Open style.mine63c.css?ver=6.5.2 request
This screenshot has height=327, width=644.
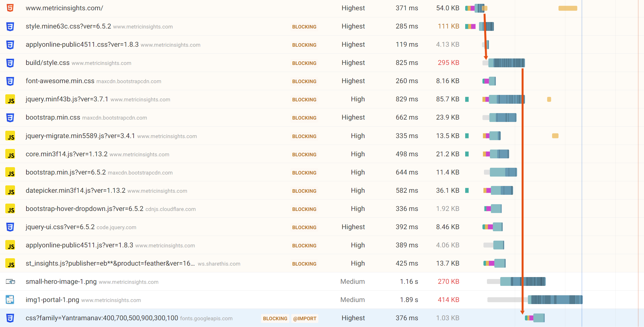(x=68, y=26)
